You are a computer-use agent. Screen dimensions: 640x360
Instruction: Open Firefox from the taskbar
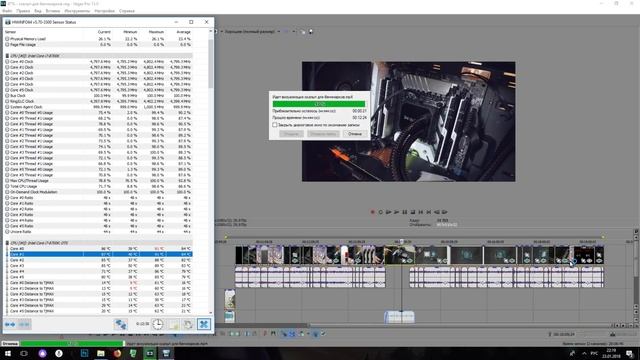pos(117,353)
